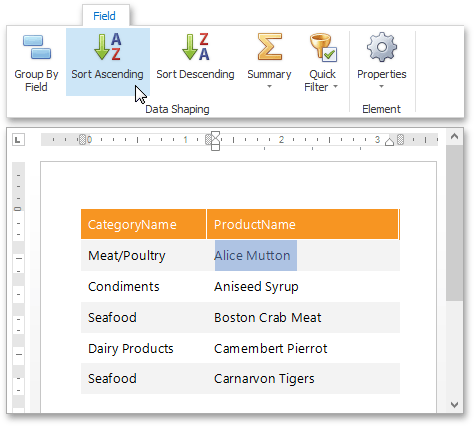Click the Dairy Products cell
The width and height of the screenshot is (474, 426).
tap(131, 349)
